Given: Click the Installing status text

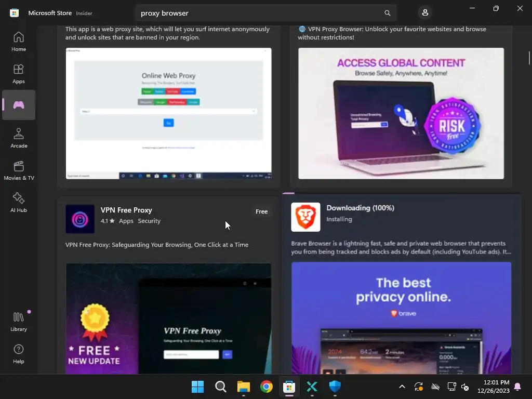Looking at the screenshot, I should pyautogui.click(x=339, y=219).
